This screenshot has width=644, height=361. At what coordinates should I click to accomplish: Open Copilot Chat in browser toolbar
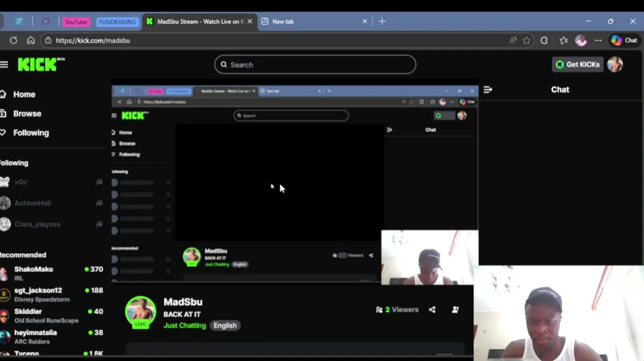624,40
